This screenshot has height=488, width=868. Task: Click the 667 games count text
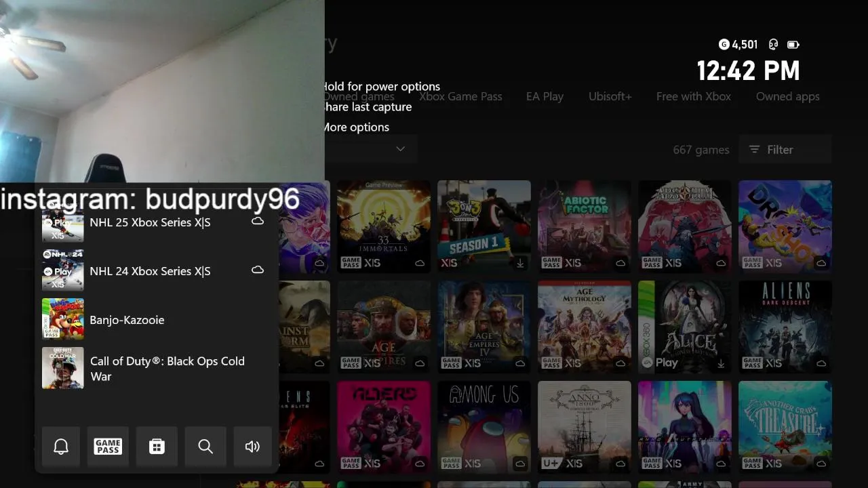701,150
